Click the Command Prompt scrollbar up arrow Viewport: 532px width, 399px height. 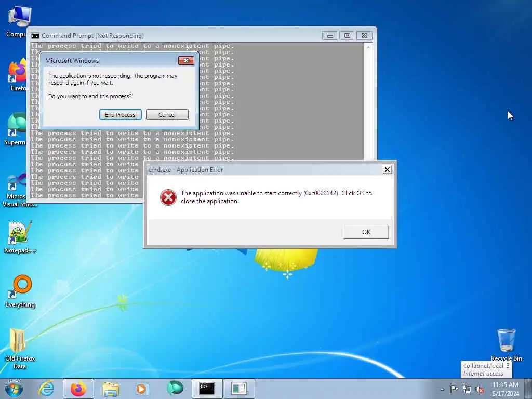click(x=368, y=47)
